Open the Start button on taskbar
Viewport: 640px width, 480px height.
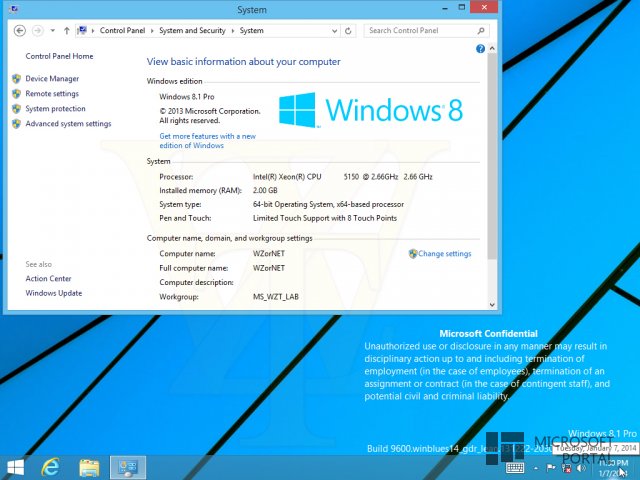click(x=16, y=468)
